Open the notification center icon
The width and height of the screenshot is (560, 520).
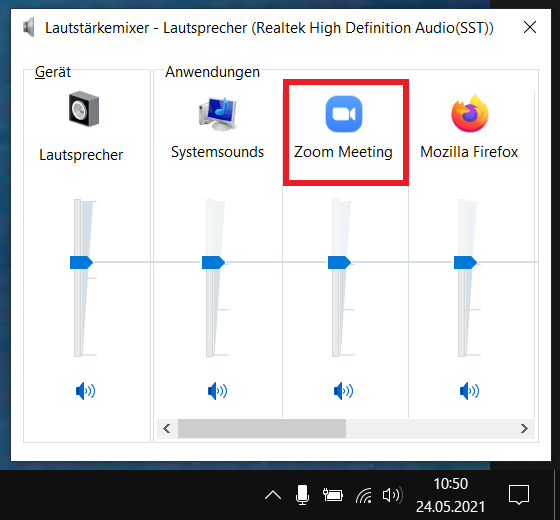[519, 495]
